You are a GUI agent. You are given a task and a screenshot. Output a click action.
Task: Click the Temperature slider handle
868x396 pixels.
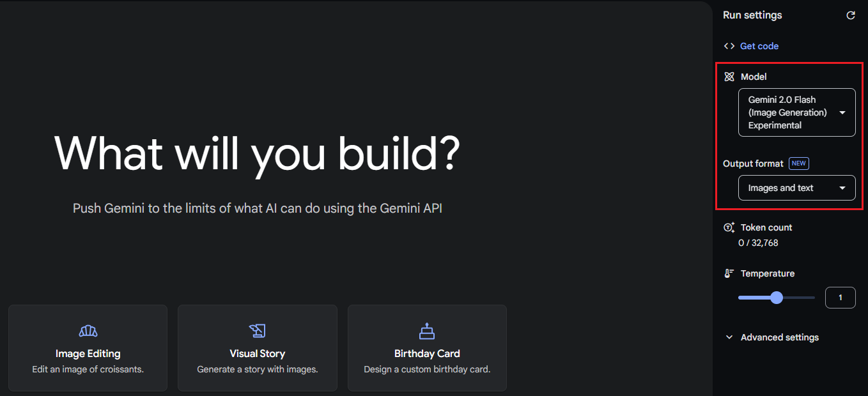click(776, 298)
